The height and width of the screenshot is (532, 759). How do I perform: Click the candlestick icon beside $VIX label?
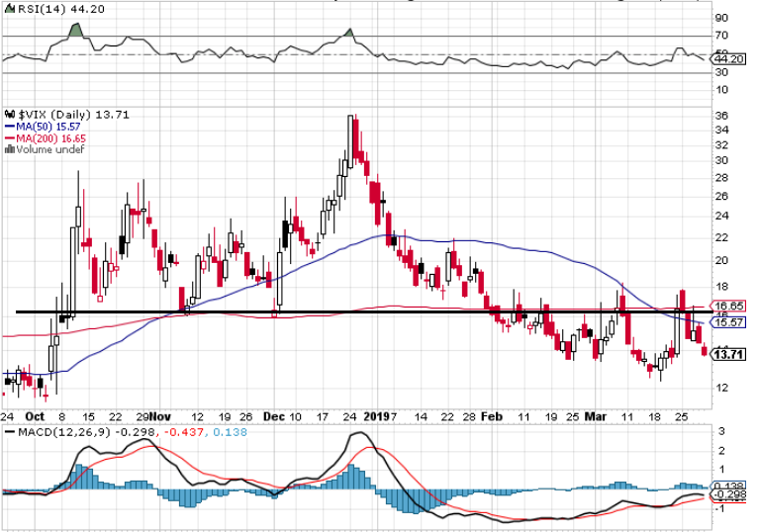pyautogui.click(x=9, y=115)
